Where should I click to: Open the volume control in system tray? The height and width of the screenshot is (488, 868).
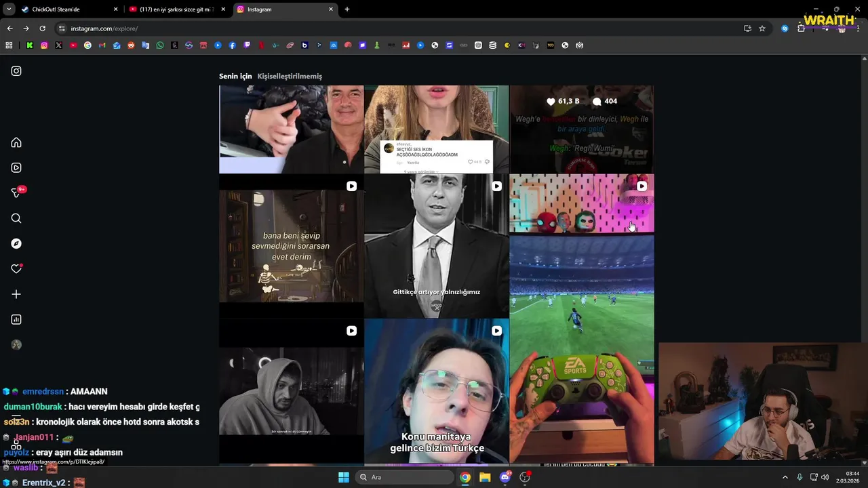[x=825, y=477]
